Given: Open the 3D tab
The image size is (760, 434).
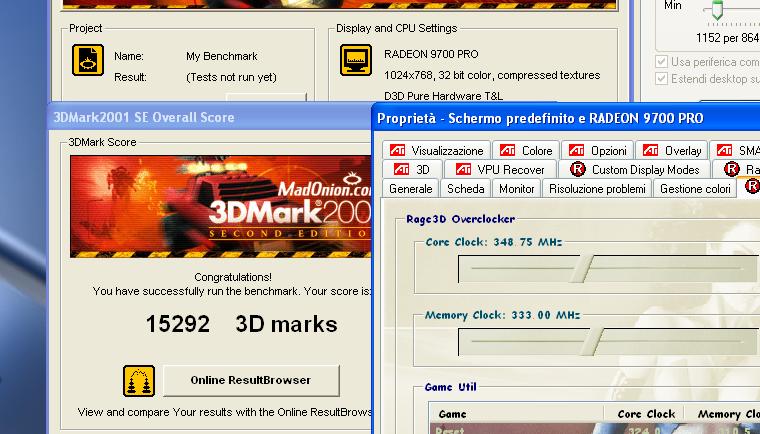Looking at the screenshot, I should pyautogui.click(x=412, y=169).
